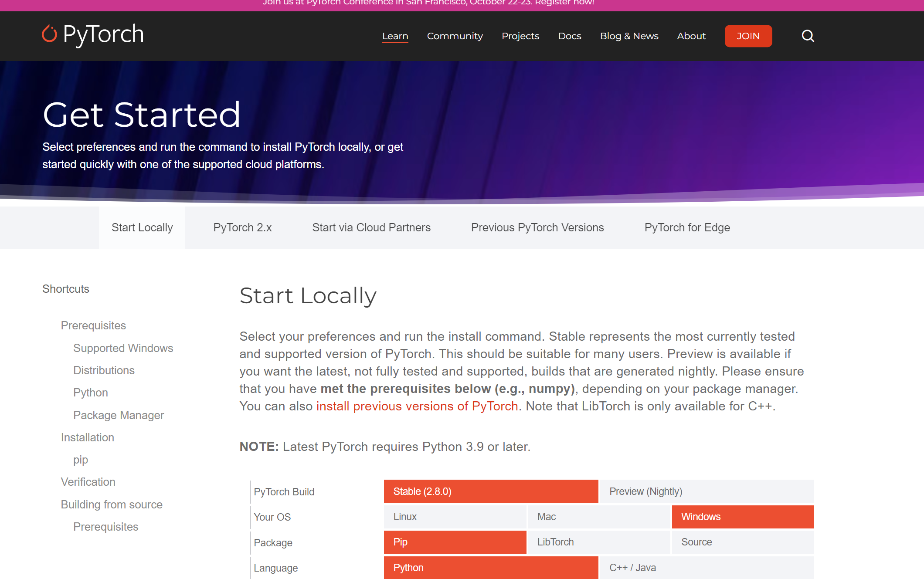
Task: Open the Verification sidebar link
Action: point(88,482)
